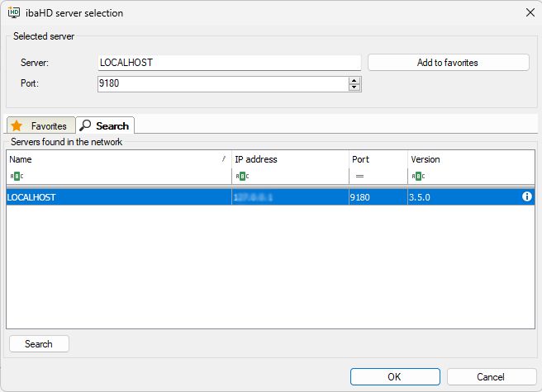Decrease the Port value with down arrow

(x=354, y=87)
